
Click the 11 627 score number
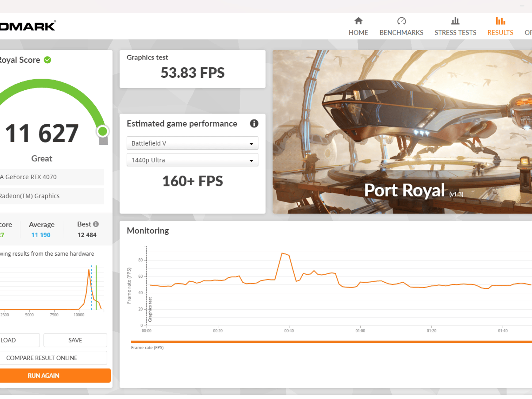[x=42, y=133]
